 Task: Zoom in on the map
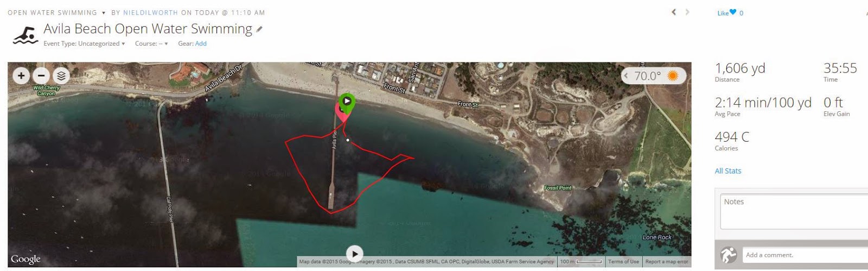point(21,75)
